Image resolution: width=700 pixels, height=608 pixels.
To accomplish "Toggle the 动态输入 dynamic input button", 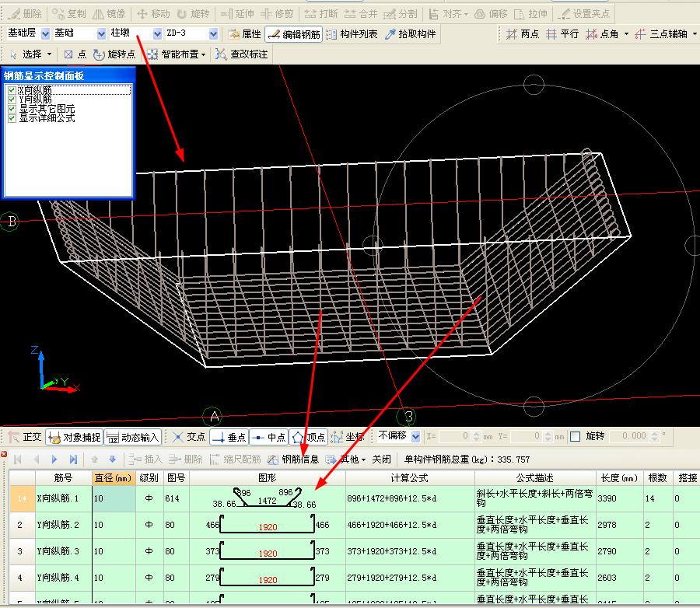I will coord(133,437).
